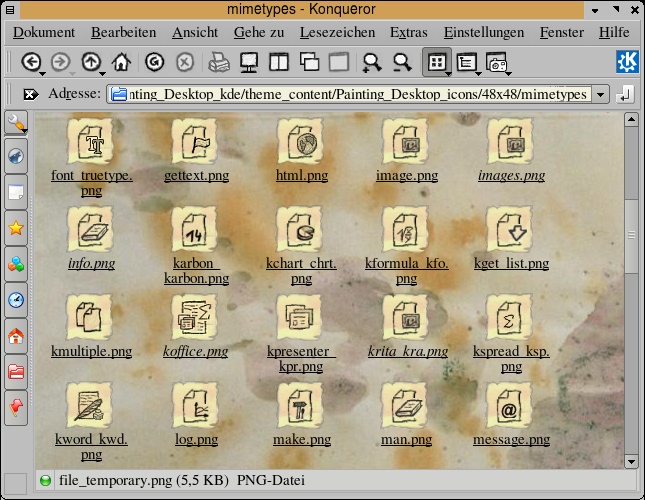Image resolution: width=645 pixels, height=500 pixels.
Task: Open the Fenster menu
Action: [x=561, y=32]
